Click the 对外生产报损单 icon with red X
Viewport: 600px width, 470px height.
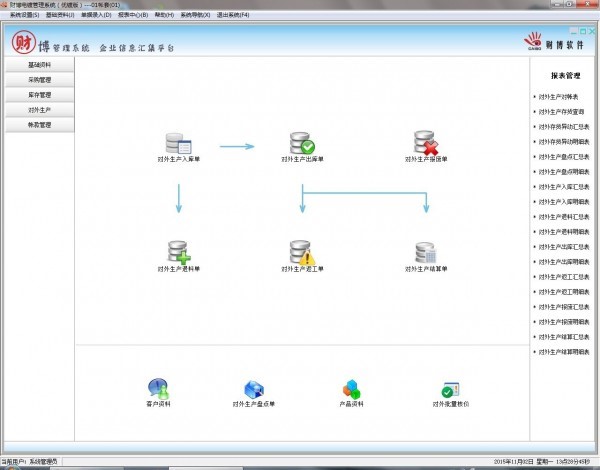(x=426, y=143)
